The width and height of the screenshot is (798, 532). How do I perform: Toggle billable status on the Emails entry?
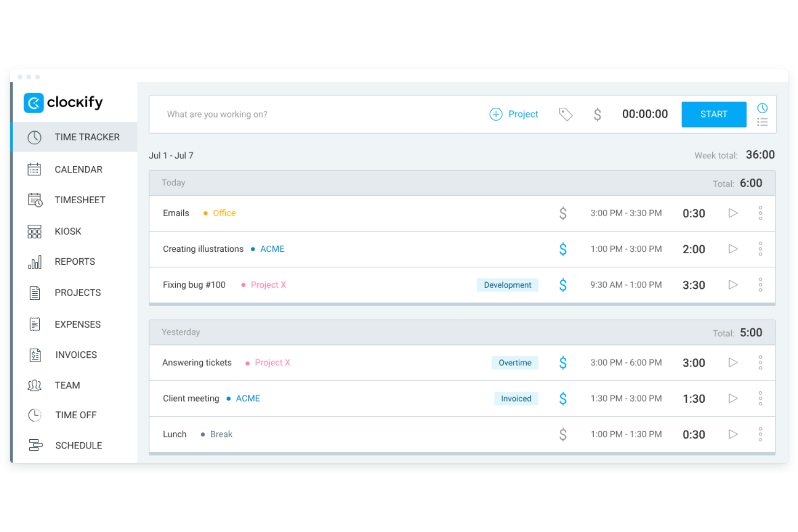click(563, 213)
